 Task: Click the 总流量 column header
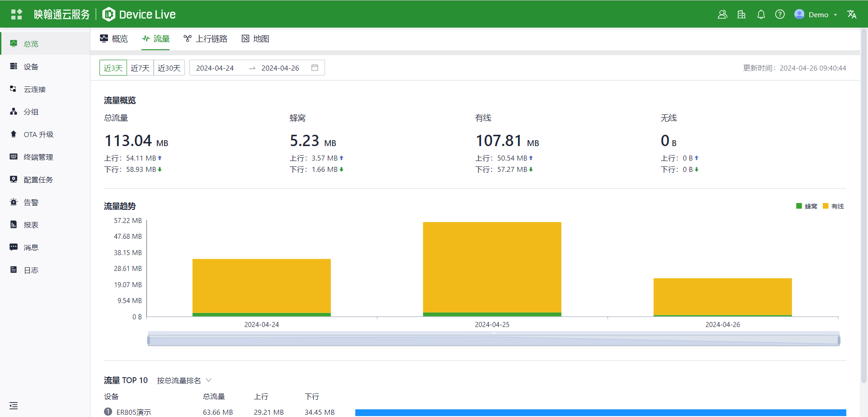click(x=214, y=397)
